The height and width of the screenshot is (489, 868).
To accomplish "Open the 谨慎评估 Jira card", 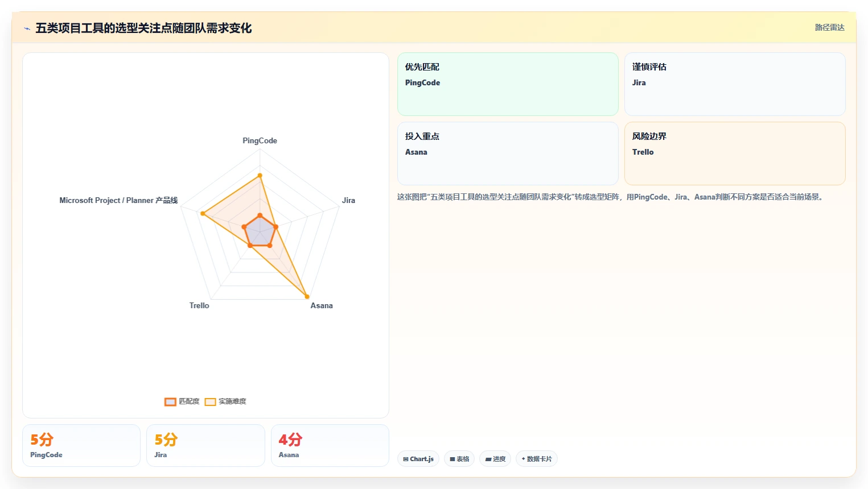I will pos(735,84).
